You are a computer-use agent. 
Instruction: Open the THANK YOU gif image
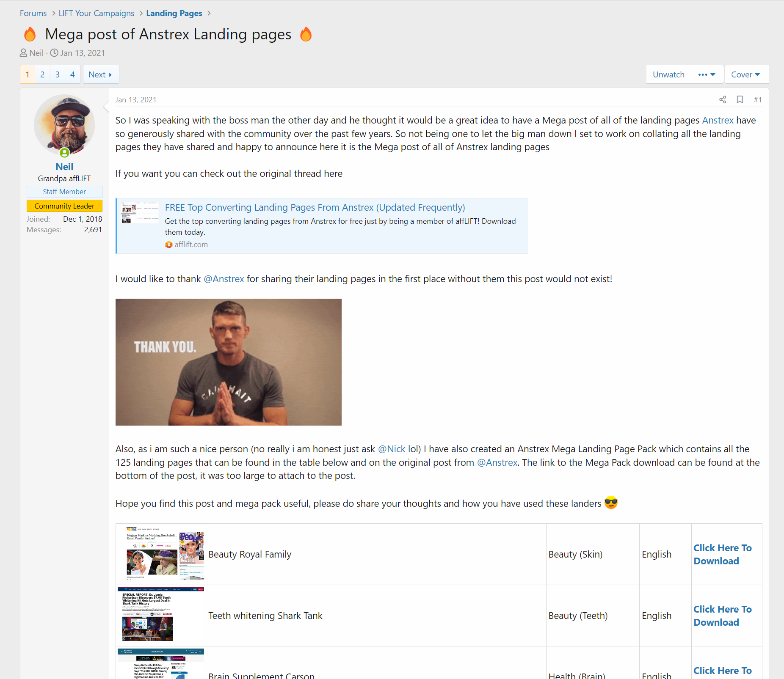pos(229,362)
